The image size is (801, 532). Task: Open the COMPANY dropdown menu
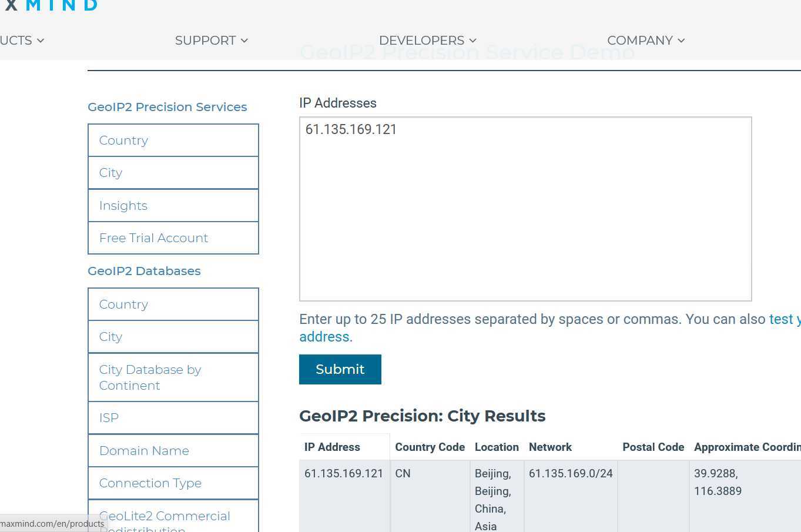click(646, 41)
